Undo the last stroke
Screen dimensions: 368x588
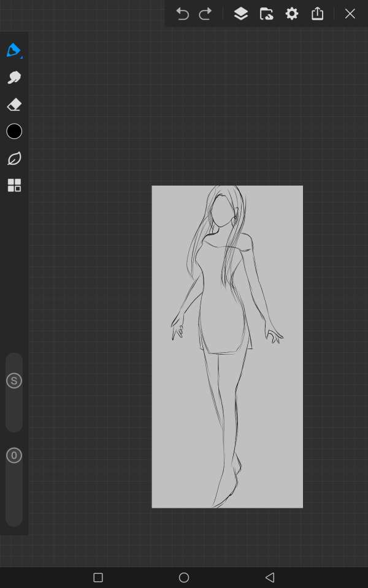182,13
